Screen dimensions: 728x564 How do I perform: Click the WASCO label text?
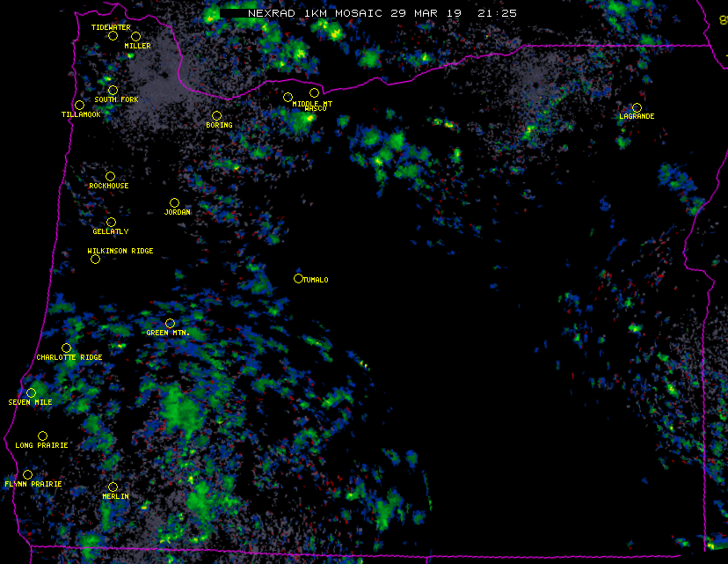315,109
